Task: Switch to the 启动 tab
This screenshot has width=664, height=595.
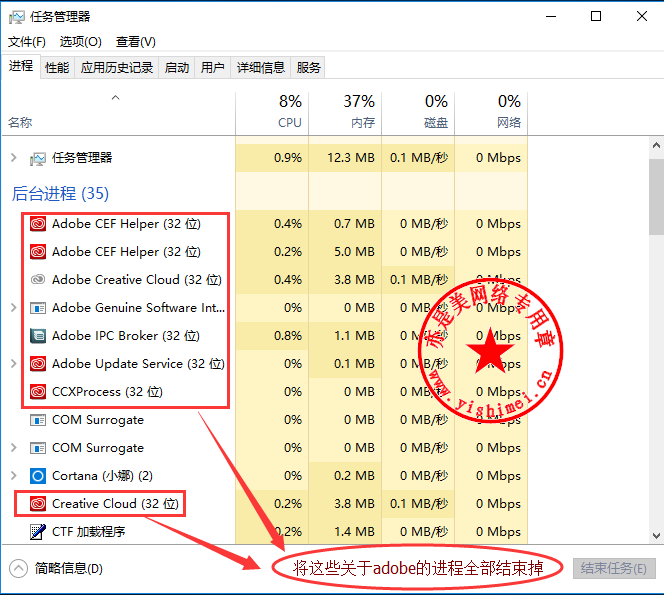Action: click(177, 68)
